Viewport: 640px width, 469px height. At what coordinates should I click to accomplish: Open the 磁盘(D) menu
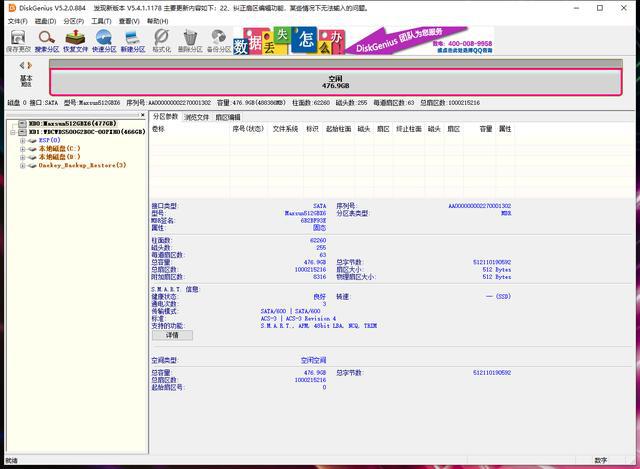click(x=45, y=21)
